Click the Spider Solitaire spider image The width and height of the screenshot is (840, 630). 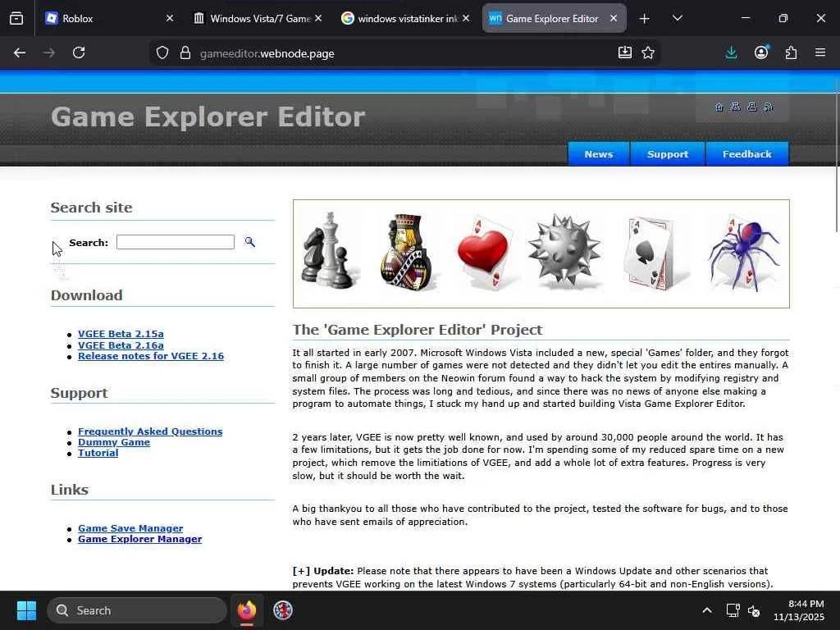point(742,253)
